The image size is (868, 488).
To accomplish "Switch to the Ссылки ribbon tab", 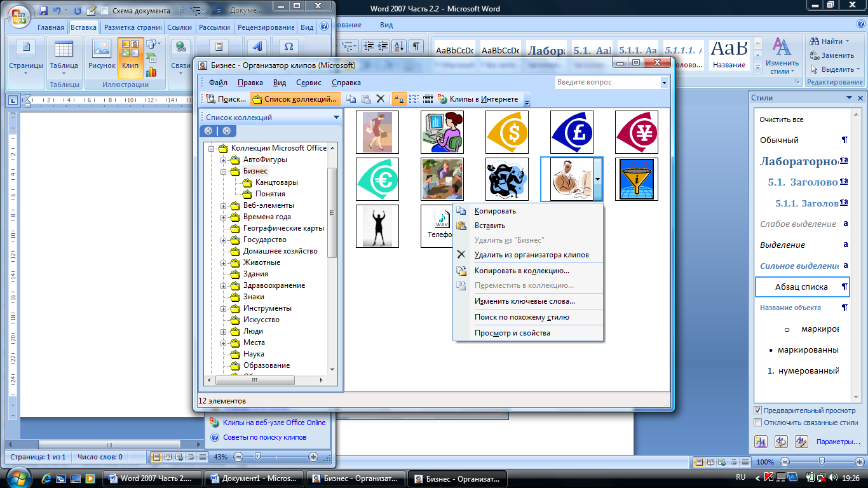I will (x=179, y=27).
